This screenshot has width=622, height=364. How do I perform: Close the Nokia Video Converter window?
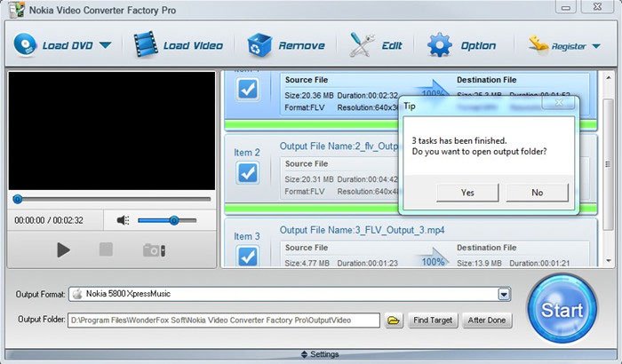point(598,7)
